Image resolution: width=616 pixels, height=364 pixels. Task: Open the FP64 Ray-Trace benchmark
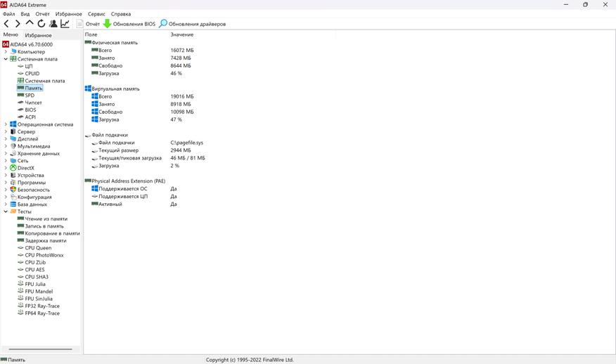tap(42, 313)
